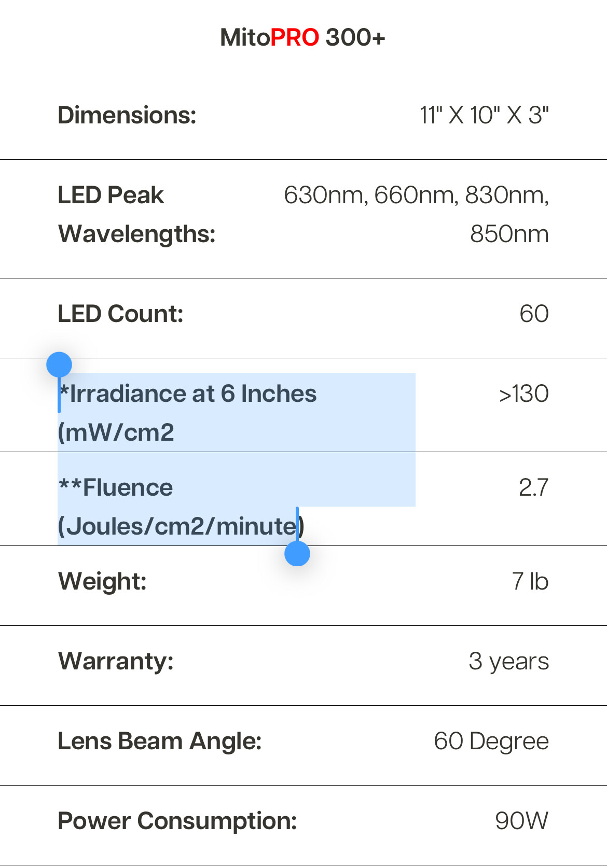Tap the >130 irradiance value

pos(523,394)
